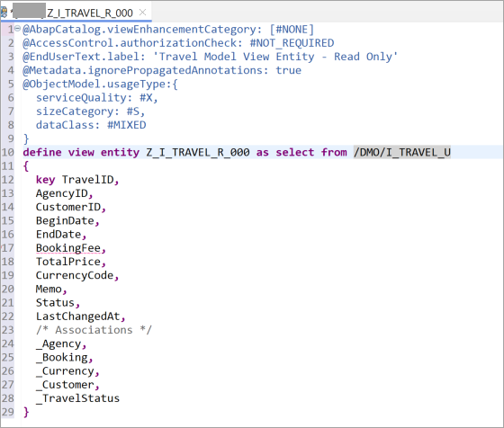The height and width of the screenshot is (428, 504).
Task: Click the sizeCategory: #S line
Action: 90,111
